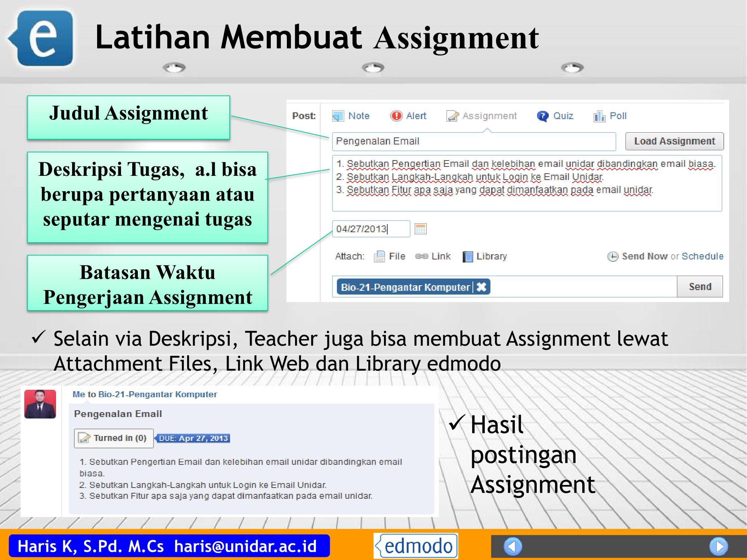Select the Alert post type icon
The image size is (747, 560).
(397, 116)
